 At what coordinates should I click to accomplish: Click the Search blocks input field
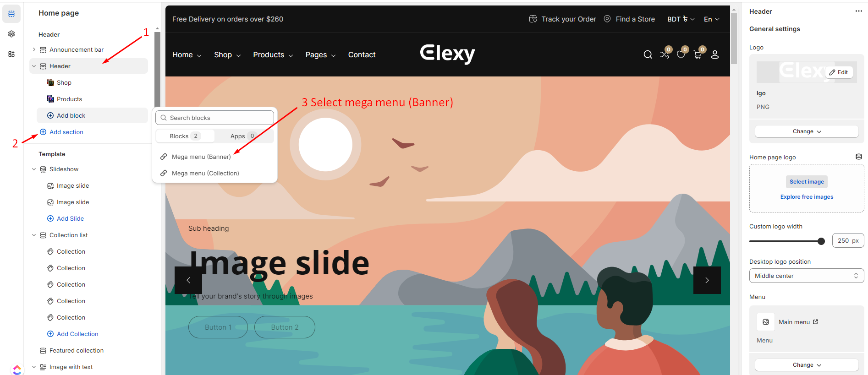tap(214, 118)
